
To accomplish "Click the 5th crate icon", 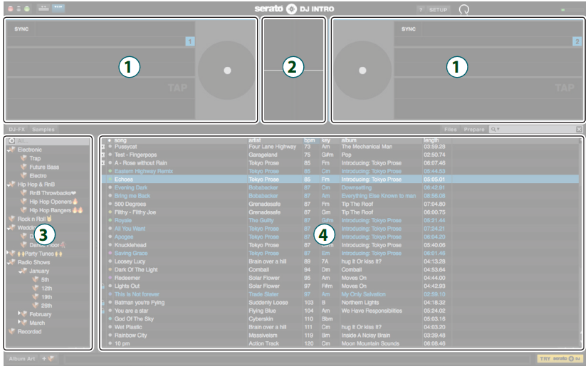I will point(36,279).
